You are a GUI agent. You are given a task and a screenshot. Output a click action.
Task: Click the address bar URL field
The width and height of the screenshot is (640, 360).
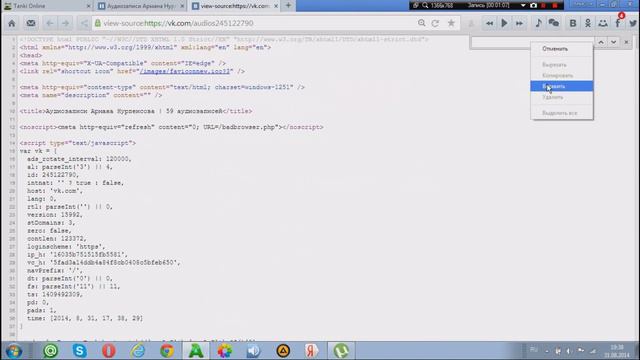(x=253, y=23)
